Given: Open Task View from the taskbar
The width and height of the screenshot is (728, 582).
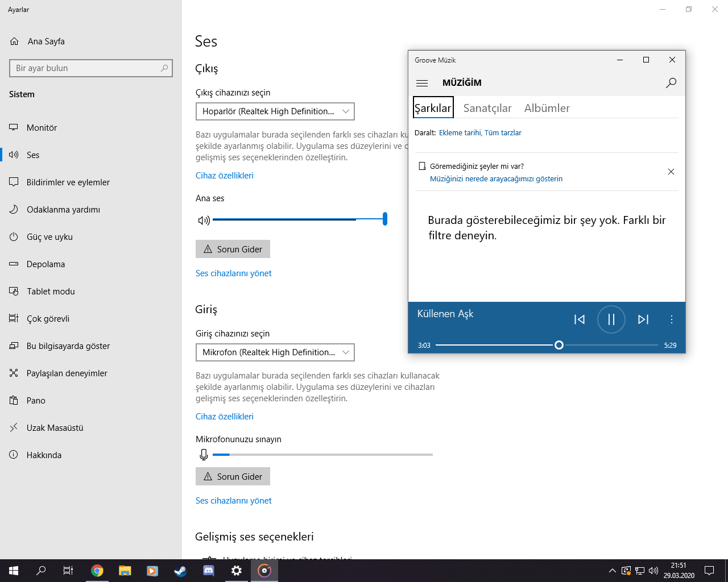Looking at the screenshot, I should click(x=68, y=571).
